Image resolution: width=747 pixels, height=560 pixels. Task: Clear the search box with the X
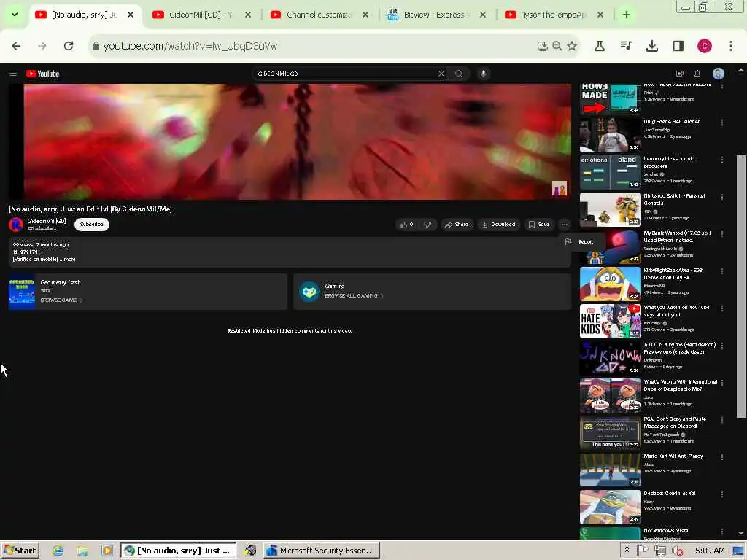point(441,74)
